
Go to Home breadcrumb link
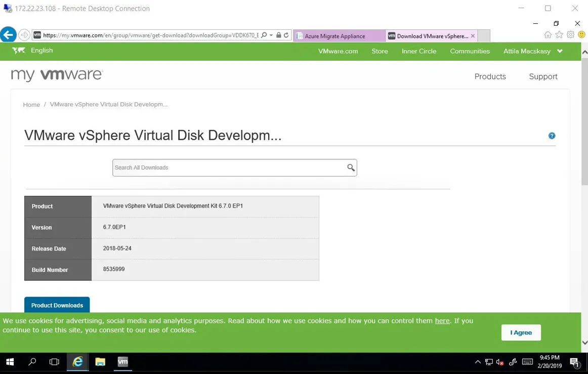[31, 105]
